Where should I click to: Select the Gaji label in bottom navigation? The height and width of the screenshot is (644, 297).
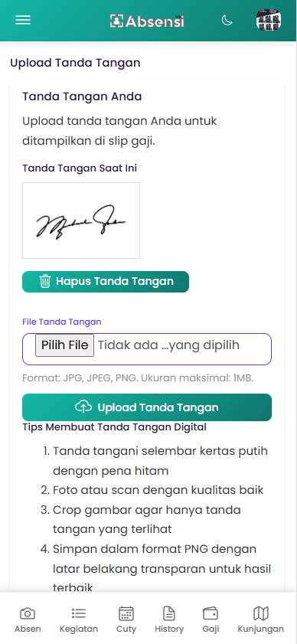211,629
